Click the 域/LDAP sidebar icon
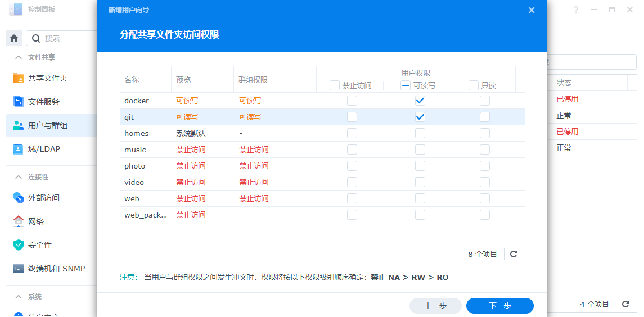Image resolution: width=644 pixels, height=317 pixels. [19, 149]
